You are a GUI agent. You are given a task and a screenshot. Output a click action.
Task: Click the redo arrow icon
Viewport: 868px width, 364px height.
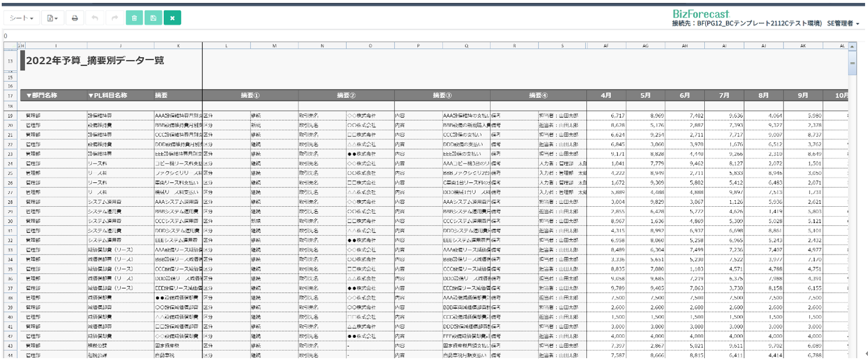coord(114,18)
